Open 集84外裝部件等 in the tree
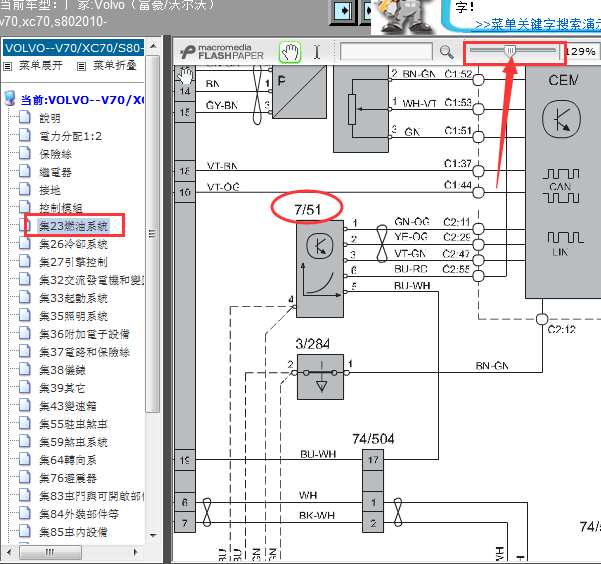 pos(79,515)
